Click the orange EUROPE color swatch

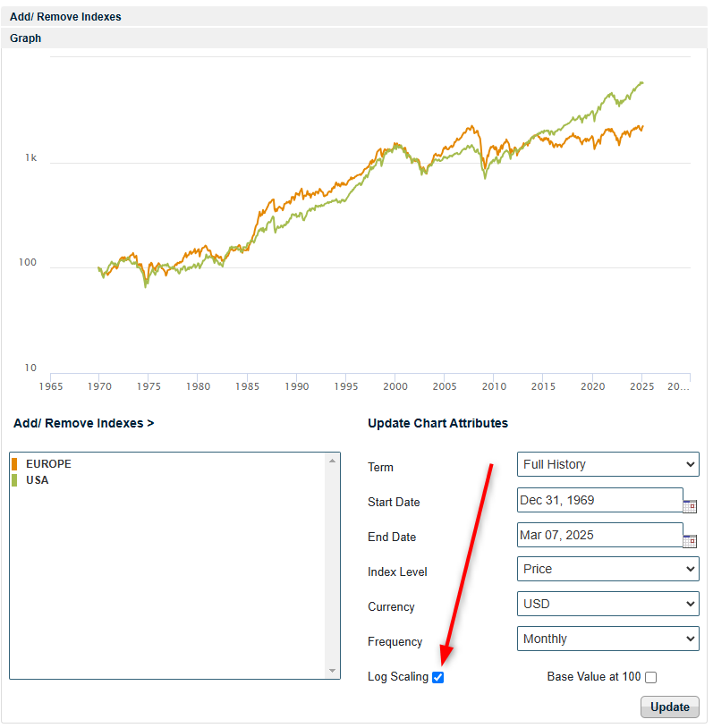pyautogui.click(x=14, y=464)
